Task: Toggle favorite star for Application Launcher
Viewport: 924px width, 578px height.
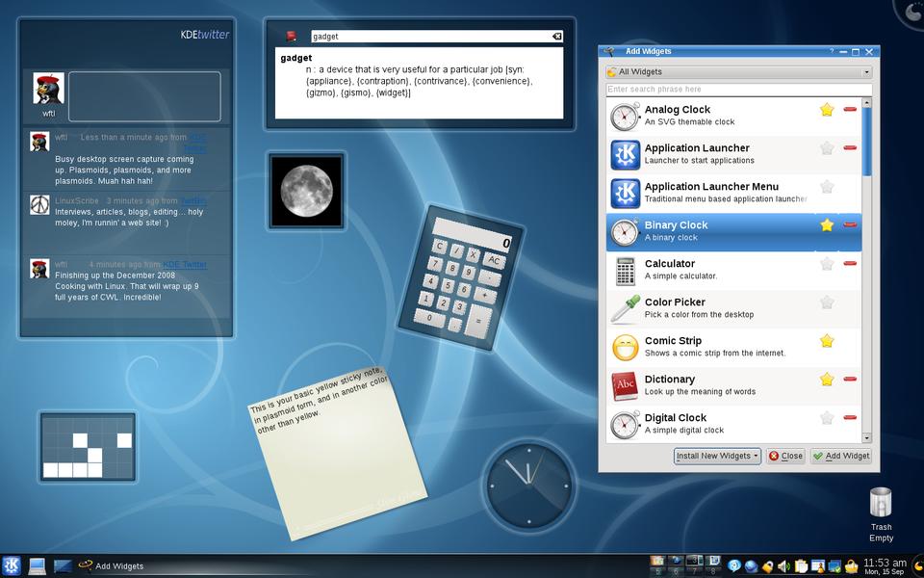Action: click(x=826, y=148)
